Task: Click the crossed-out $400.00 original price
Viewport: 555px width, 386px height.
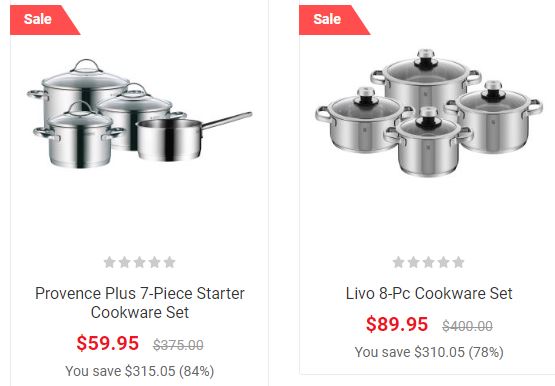Action: (x=467, y=325)
